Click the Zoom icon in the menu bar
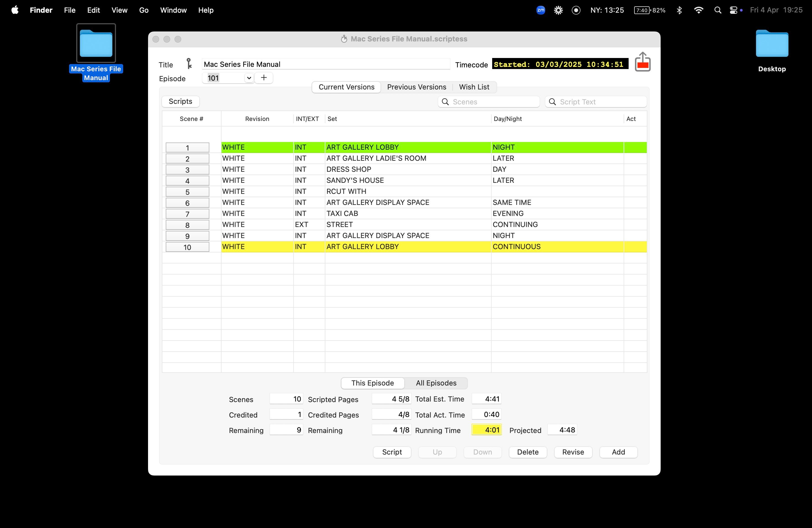 click(541, 10)
